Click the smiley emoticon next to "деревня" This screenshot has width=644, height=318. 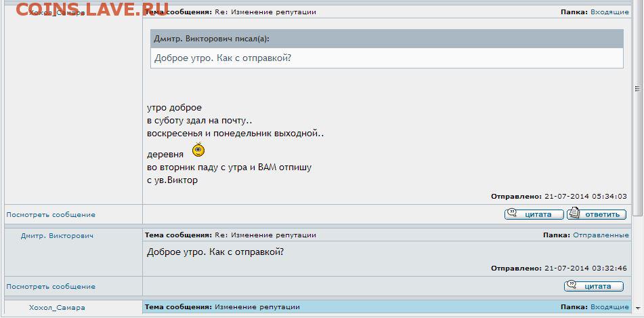click(x=198, y=150)
